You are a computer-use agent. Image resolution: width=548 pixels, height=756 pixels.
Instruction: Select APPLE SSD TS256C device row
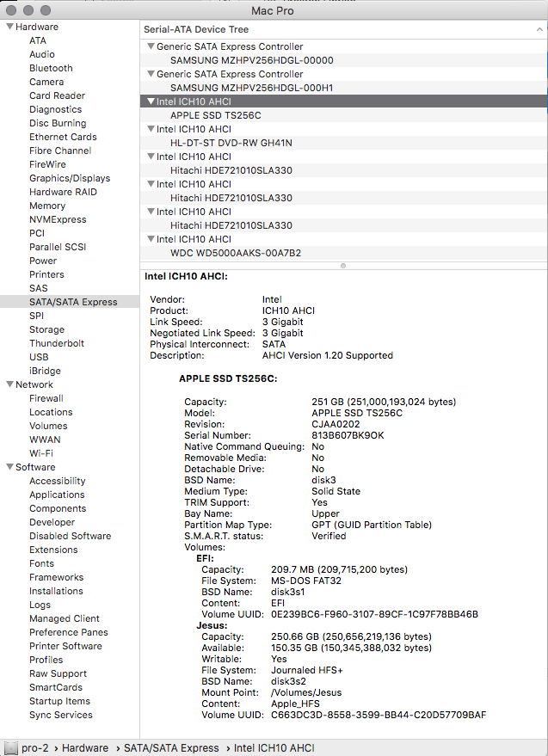tap(343, 115)
